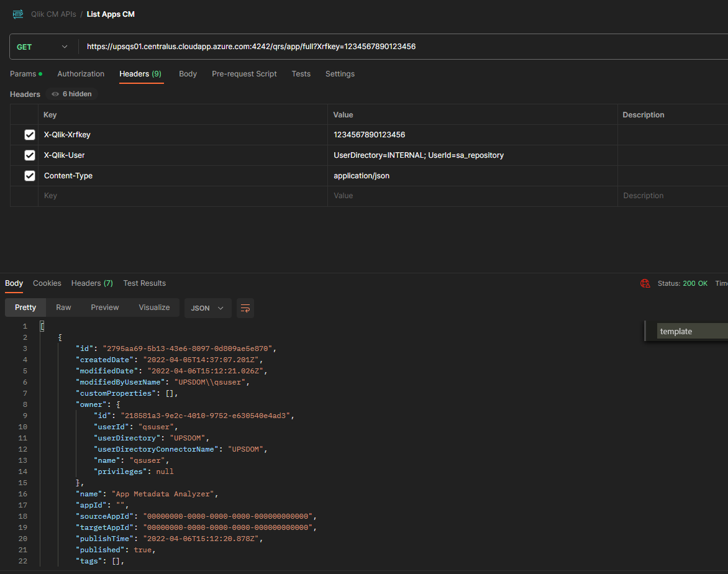Switch to the Pre-request Script tab
Screen dimensions: 728x574
(x=244, y=73)
